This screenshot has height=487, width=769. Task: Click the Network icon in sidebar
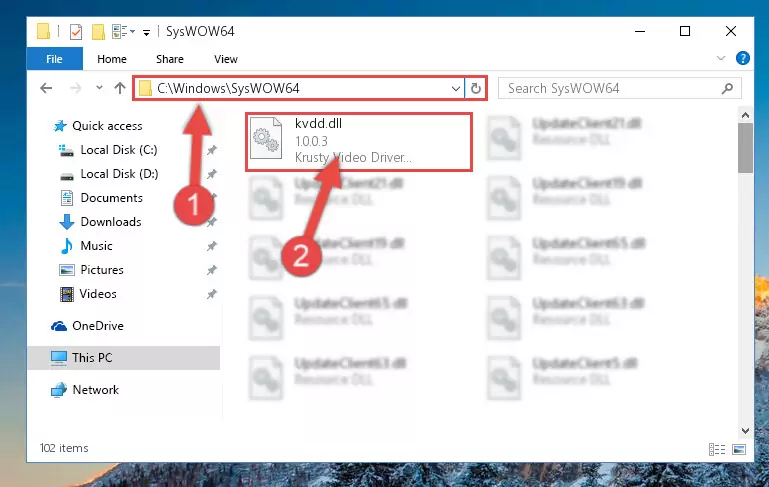coord(59,390)
